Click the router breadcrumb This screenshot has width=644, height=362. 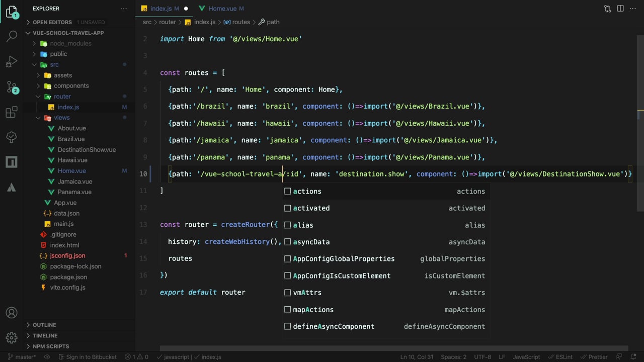tap(168, 22)
